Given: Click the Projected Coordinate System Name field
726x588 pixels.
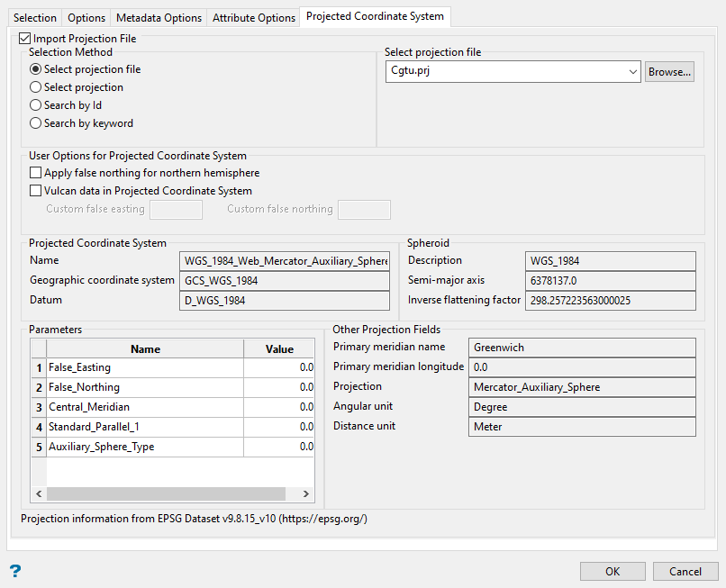Looking at the screenshot, I should click(286, 261).
